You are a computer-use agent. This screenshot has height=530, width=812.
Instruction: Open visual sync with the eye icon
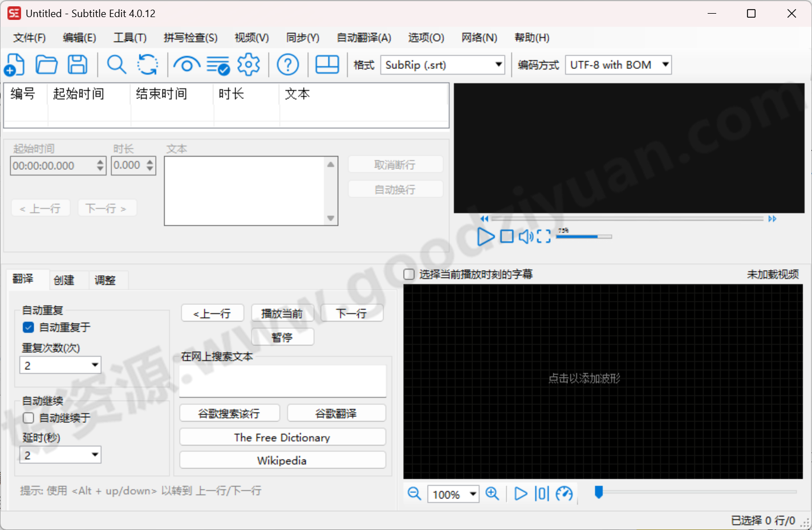click(x=186, y=64)
